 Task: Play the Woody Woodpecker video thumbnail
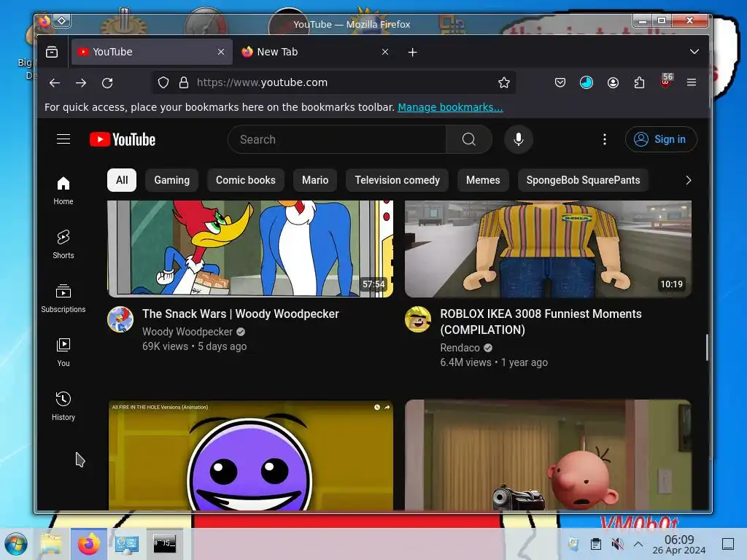pyautogui.click(x=250, y=249)
